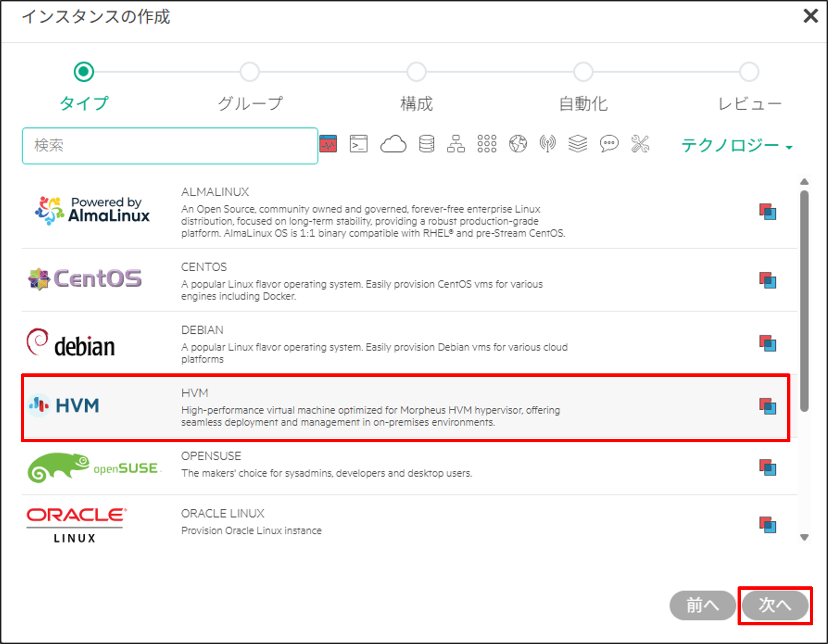Viewport: 828px width, 644px height.
Task: Click the 次へ button
Action: [775, 605]
